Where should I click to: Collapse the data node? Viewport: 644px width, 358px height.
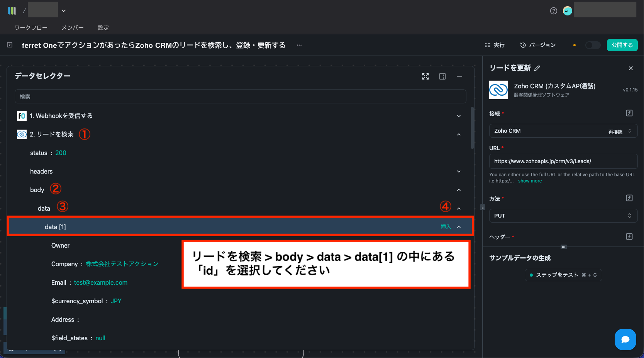click(459, 208)
